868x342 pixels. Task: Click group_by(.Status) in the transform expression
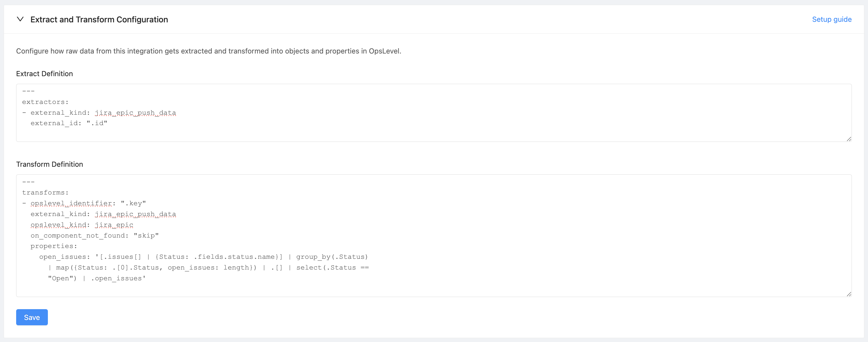(x=332, y=257)
